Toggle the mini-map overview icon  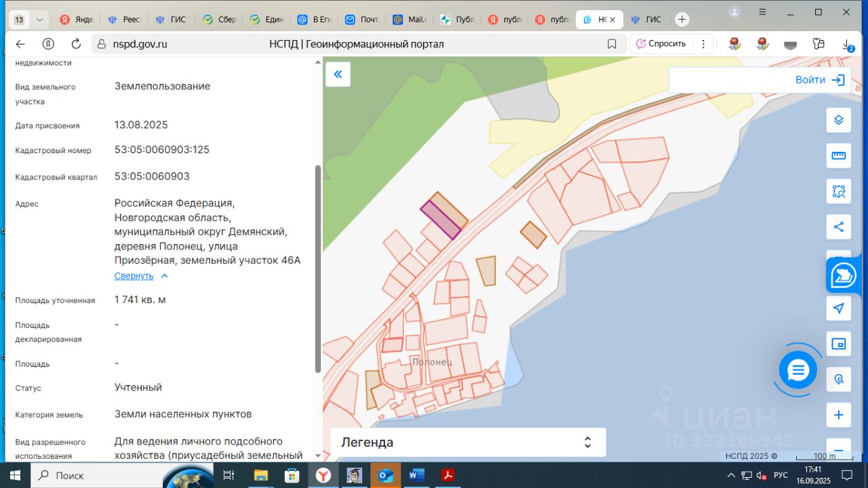click(838, 344)
